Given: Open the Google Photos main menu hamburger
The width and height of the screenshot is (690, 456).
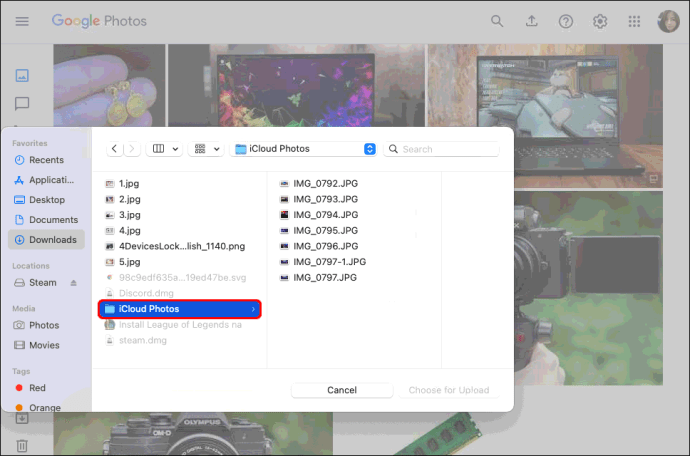Looking at the screenshot, I should point(22,21).
